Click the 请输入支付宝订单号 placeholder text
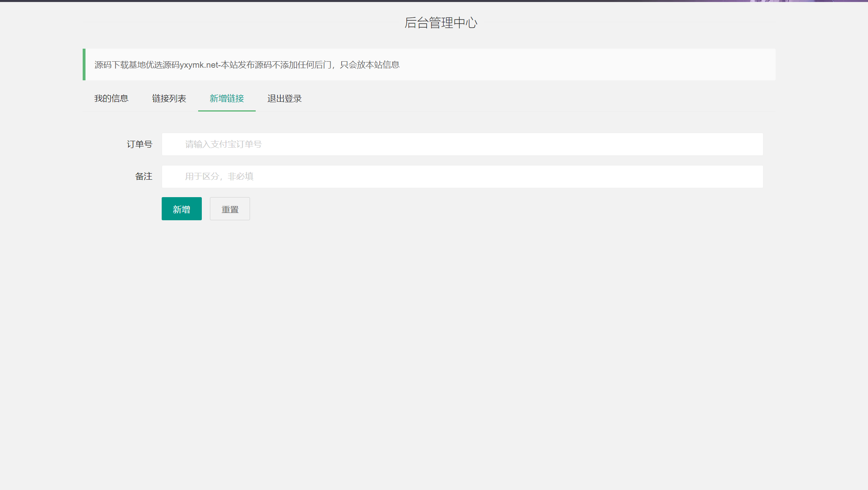The image size is (868, 490). (x=223, y=144)
